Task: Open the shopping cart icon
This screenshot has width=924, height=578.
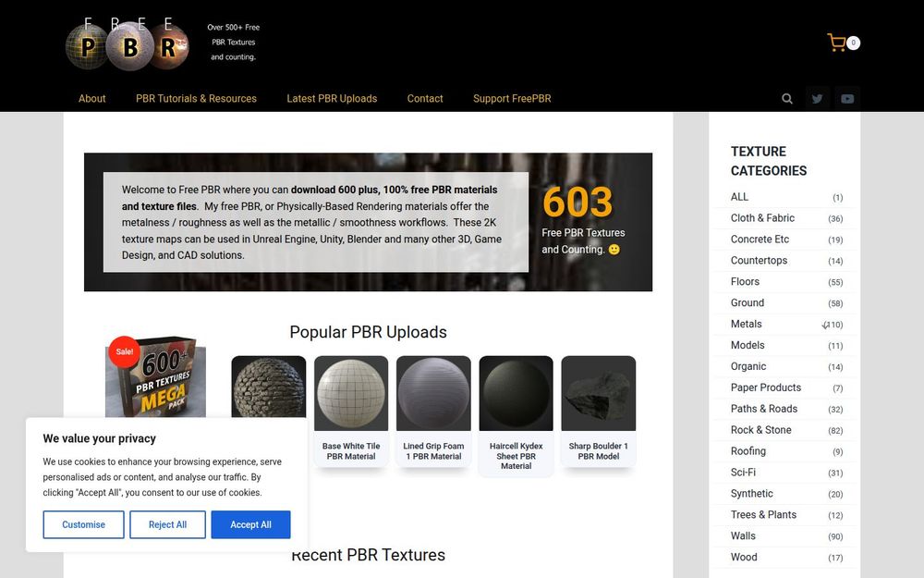Action: tap(837, 43)
